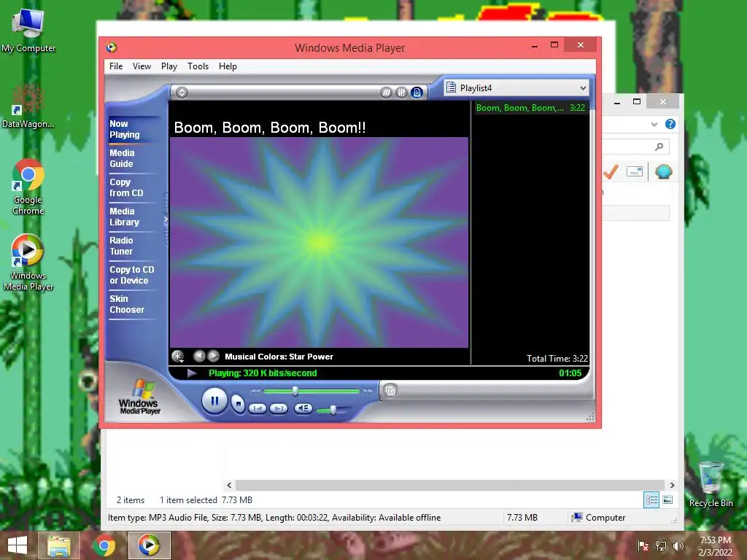Screen dimensions: 747x560
Task: Collapse the taskbar using side arrow handle
Action: coord(166,219)
